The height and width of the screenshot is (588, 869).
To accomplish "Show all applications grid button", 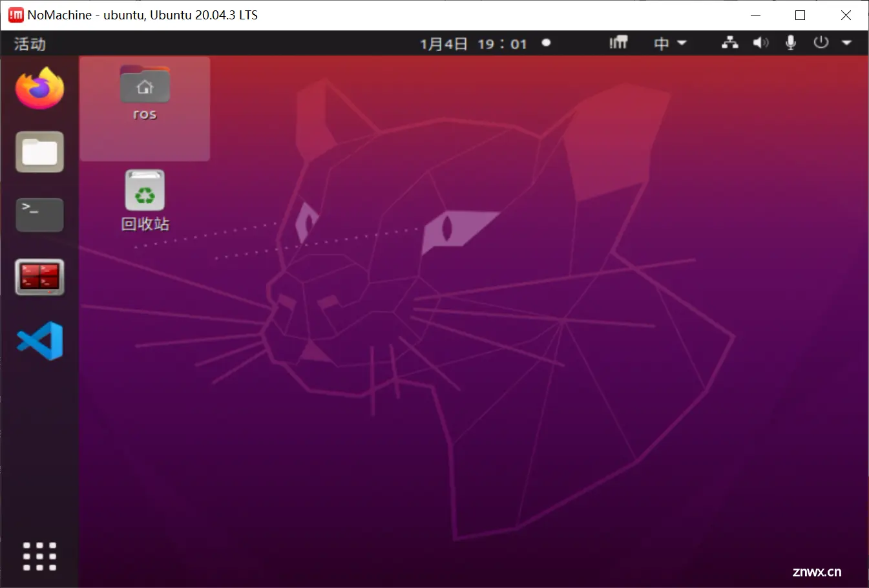I will coord(40,556).
